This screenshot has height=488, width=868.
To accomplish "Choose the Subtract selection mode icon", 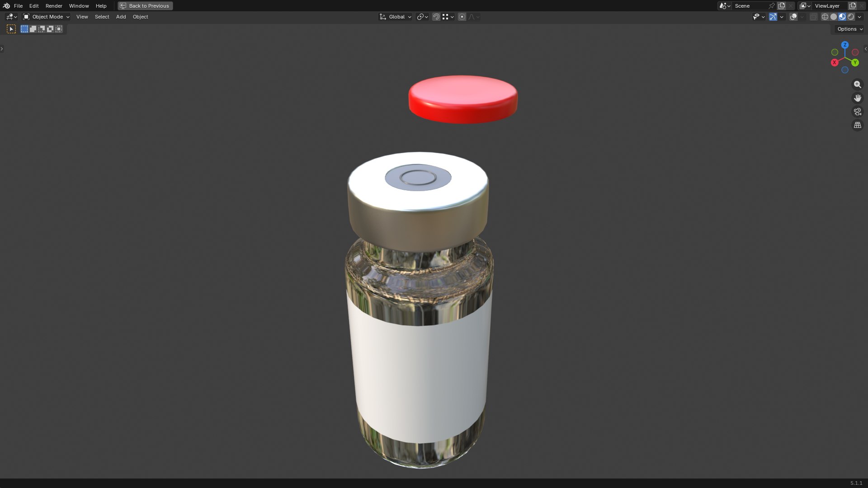I will tap(42, 29).
